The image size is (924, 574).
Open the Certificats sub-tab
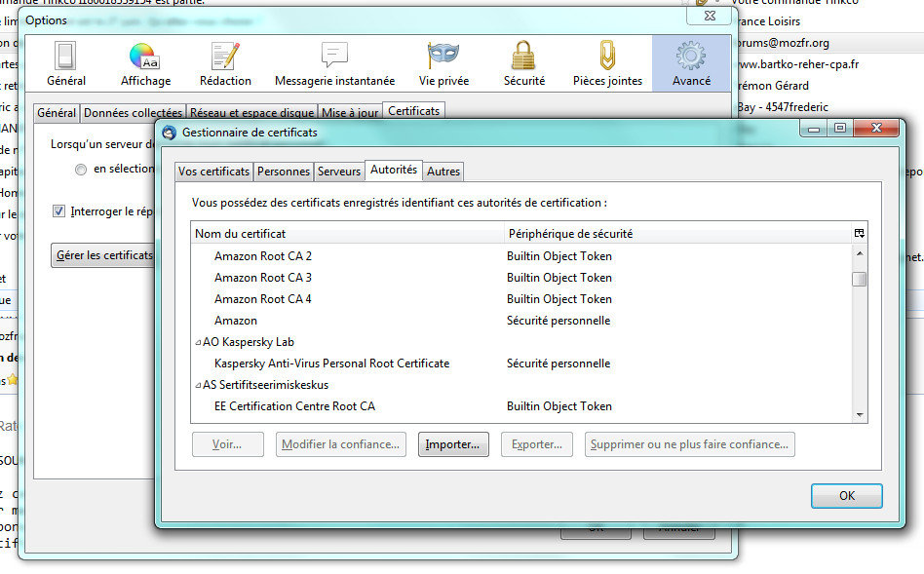pyautogui.click(x=413, y=111)
